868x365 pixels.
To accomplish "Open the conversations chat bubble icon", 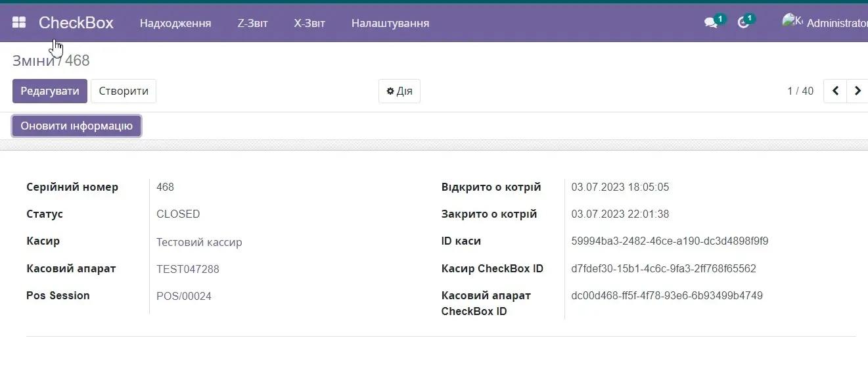I will (x=710, y=23).
